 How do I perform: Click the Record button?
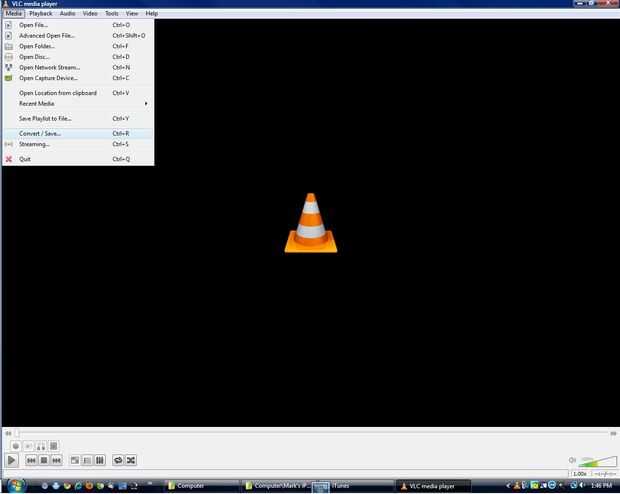coord(16,446)
